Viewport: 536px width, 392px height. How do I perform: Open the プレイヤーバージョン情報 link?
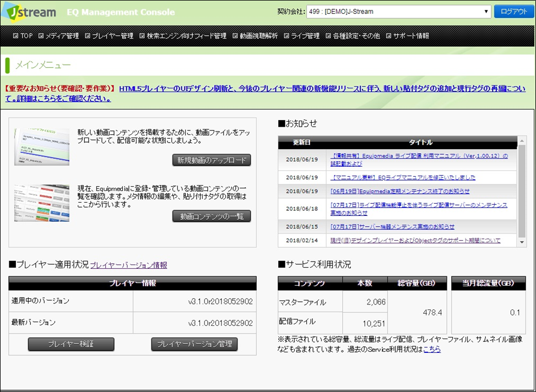128,265
